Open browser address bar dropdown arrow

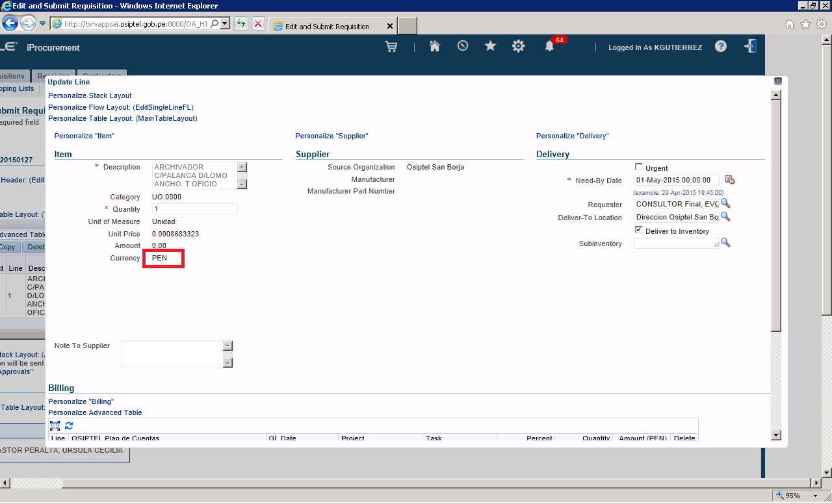tap(225, 23)
